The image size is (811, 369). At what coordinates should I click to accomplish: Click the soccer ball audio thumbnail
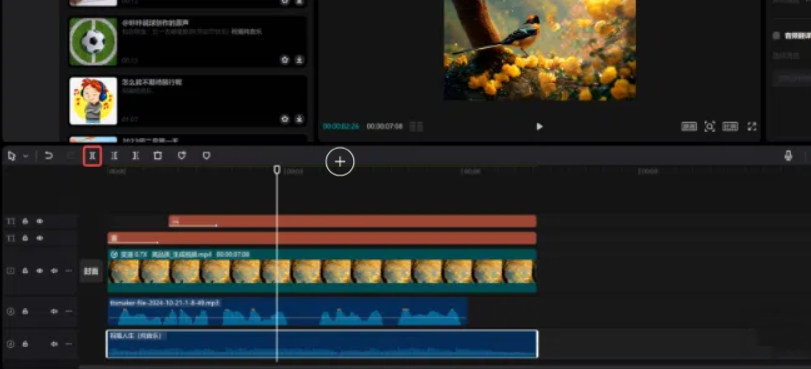coord(93,41)
